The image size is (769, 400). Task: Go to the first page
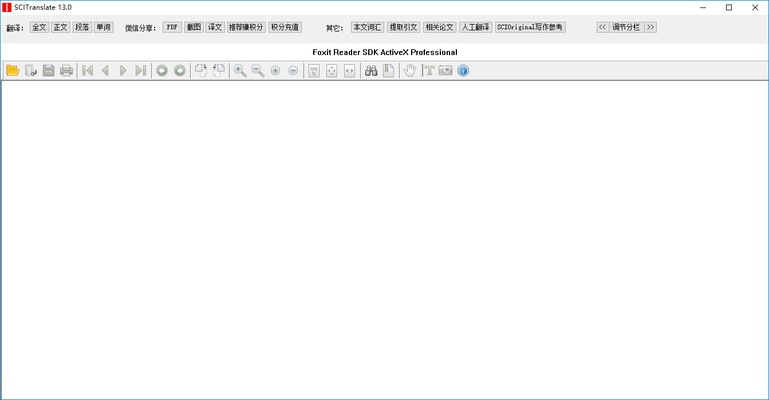coord(88,71)
